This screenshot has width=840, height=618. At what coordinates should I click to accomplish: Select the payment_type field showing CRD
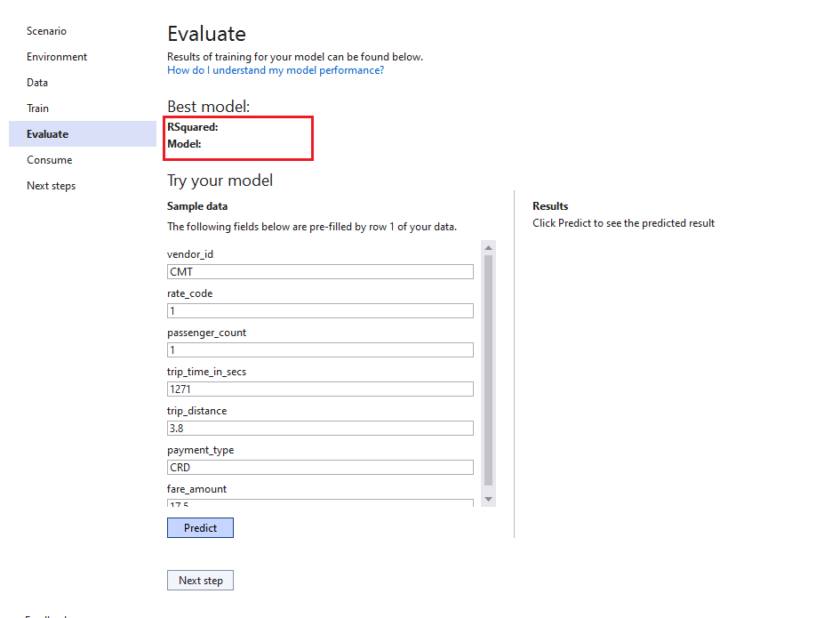(x=320, y=467)
